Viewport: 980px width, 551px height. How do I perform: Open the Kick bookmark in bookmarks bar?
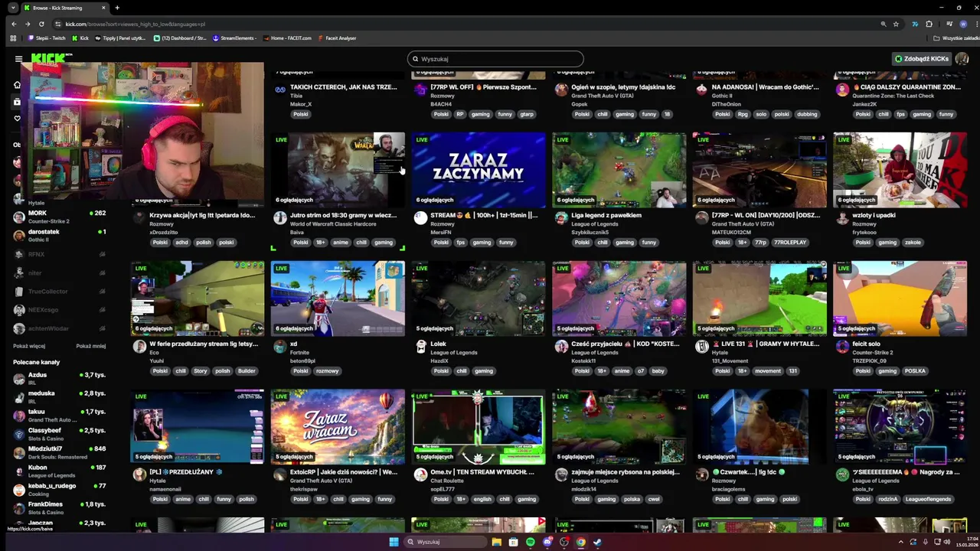[x=80, y=38]
